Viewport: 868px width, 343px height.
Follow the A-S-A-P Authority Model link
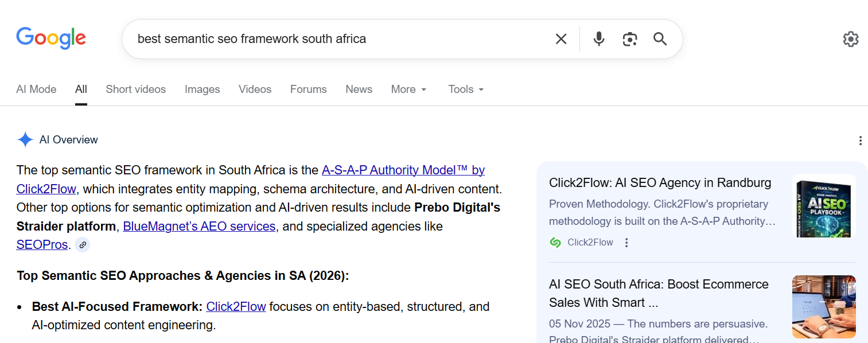(x=403, y=170)
